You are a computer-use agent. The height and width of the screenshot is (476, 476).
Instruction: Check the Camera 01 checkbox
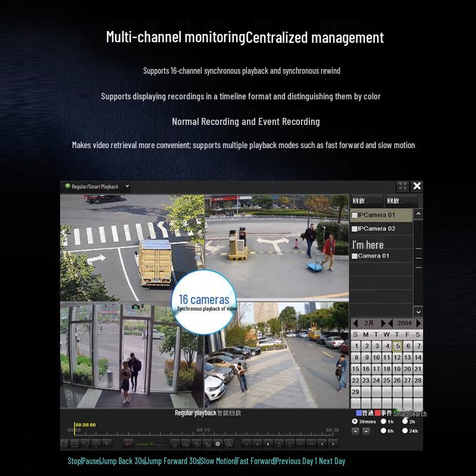coord(355,256)
